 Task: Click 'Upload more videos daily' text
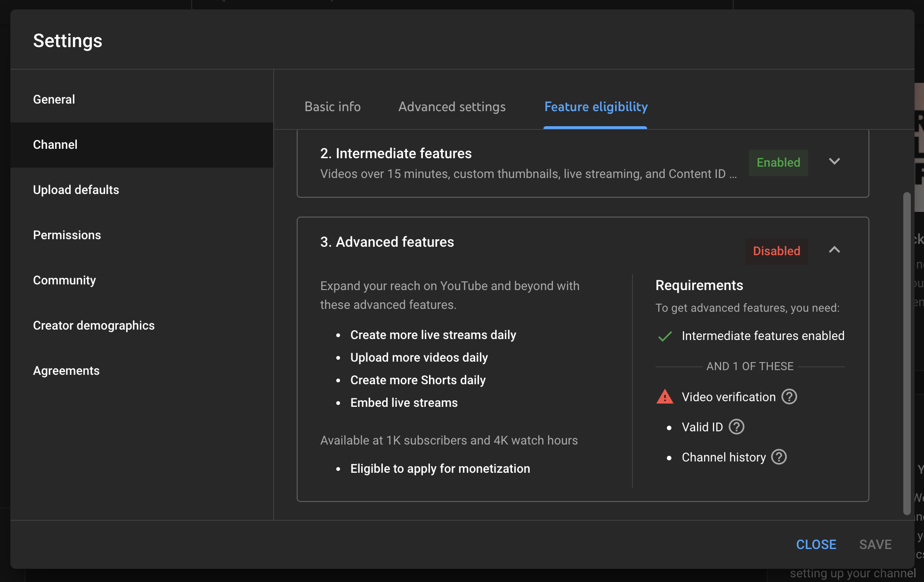419,357
